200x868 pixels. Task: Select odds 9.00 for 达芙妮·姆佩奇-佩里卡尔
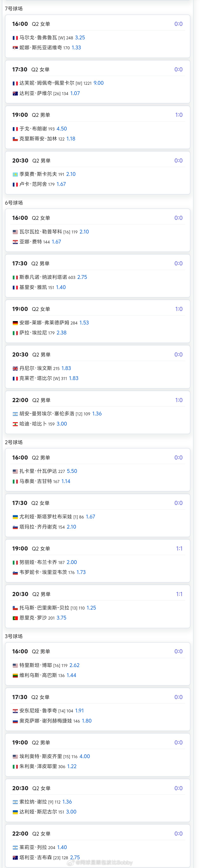point(99,83)
